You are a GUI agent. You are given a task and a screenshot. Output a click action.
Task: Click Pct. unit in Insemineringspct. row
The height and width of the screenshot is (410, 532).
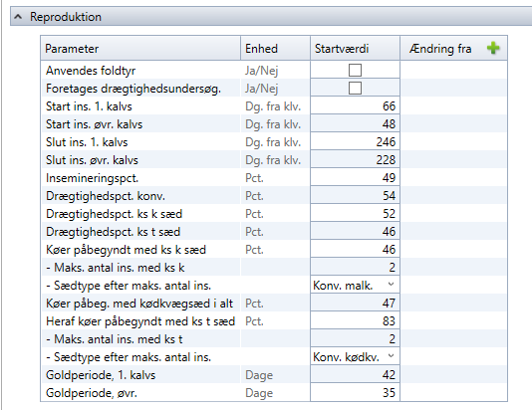pos(254,178)
